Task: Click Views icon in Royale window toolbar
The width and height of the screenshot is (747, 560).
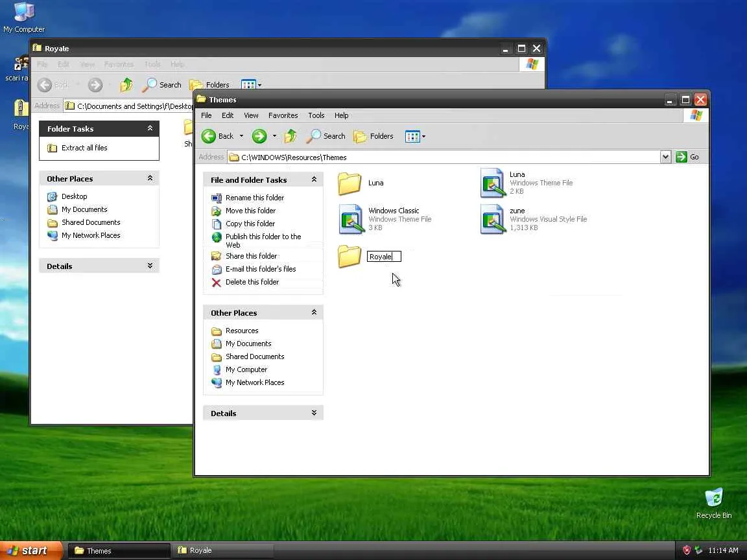Action: [248, 85]
